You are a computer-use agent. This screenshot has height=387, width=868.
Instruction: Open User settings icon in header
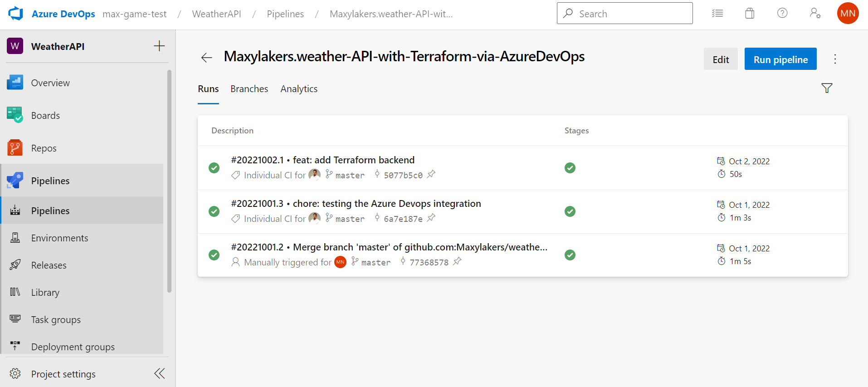[815, 13]
